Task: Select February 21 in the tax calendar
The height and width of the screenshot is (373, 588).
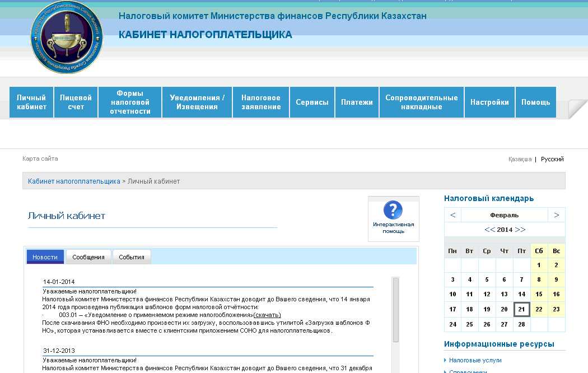Action: (x=521, y=309)
